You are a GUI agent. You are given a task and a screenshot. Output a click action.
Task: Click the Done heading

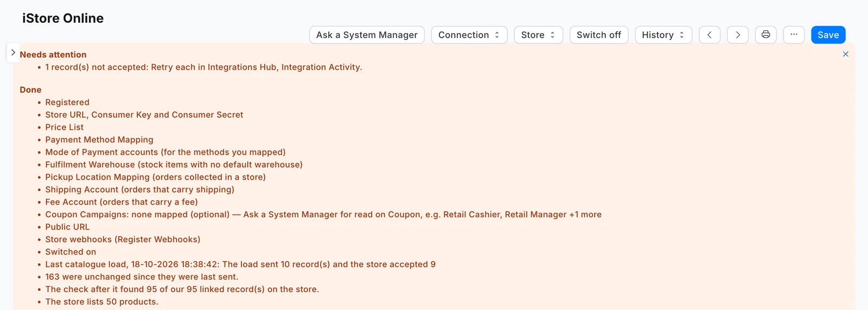tap(30, 90)
